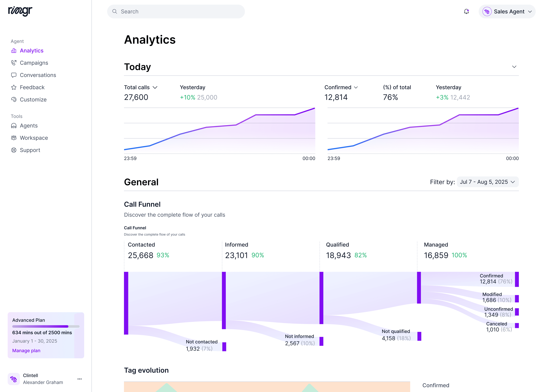Click the Modified outcome bar in funnel
551x392 pixels.
517,299
